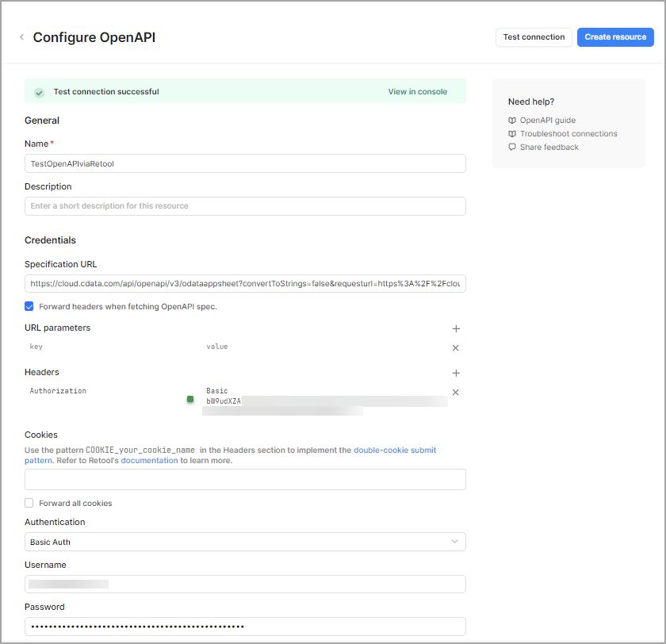
Task: Remove the key-value URL parameter row
Action: 456,347
